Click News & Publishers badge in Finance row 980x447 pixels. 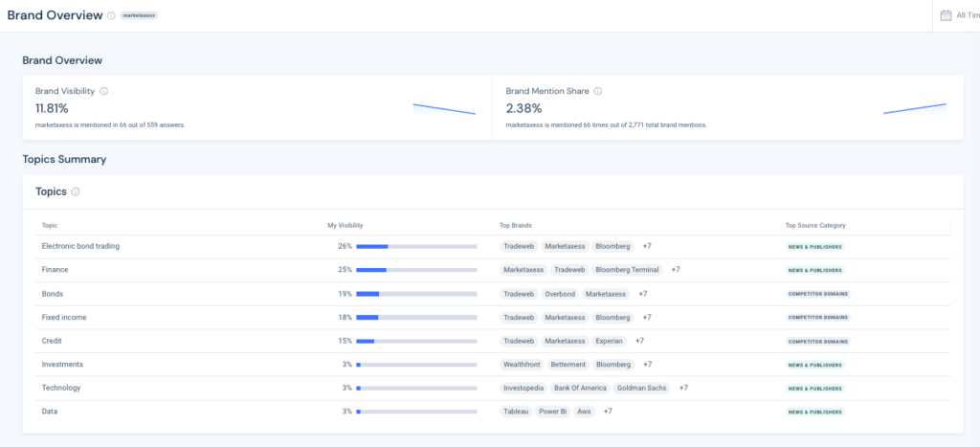pos(815,270)
